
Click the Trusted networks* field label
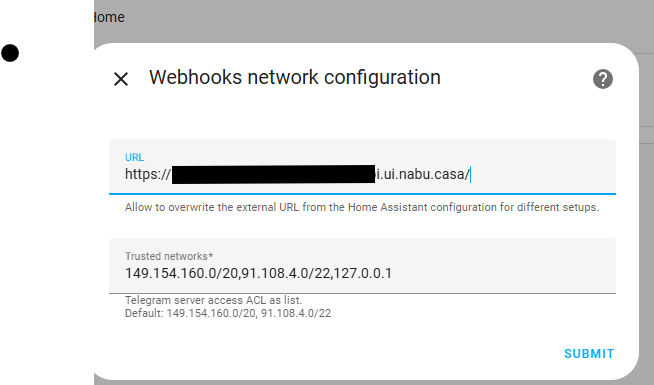click(x=169, y=256)
